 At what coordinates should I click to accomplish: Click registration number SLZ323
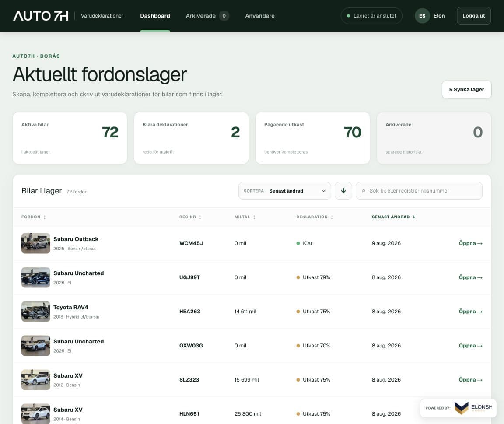[189, 380]
